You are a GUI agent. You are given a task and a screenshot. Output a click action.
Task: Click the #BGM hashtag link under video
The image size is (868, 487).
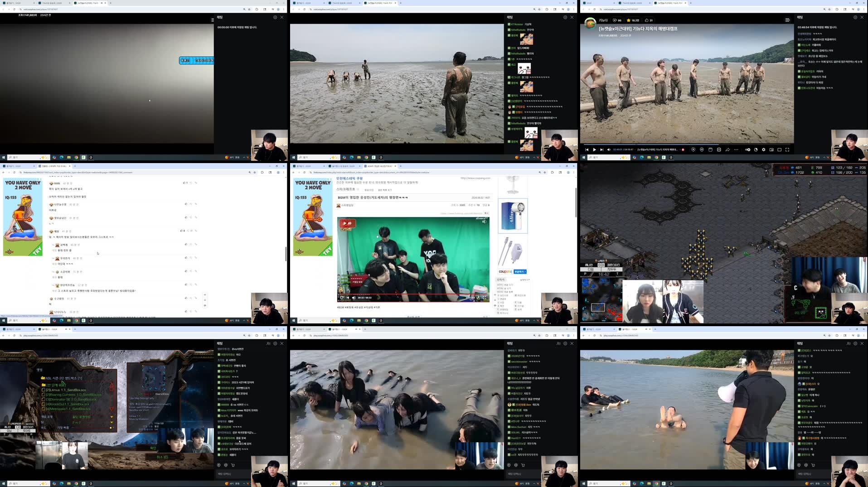click(x=341, y=307)
